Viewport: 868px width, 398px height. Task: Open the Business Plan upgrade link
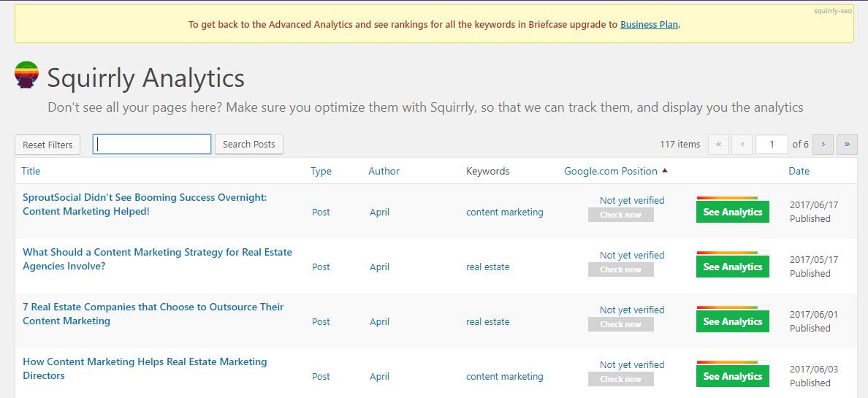pos(649,24)
